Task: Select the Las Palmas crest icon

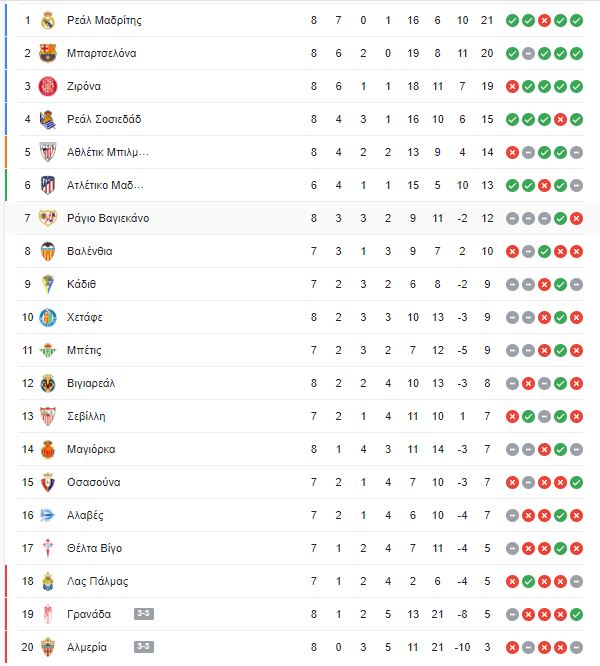Action: point(48,581)
